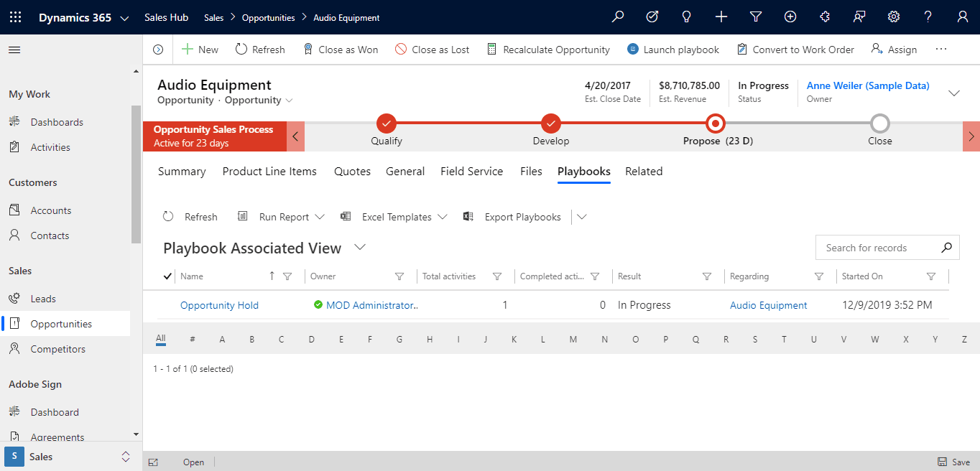Filter records by letter M
Viewport: 980px width, 471px height.
coord(573,340)
